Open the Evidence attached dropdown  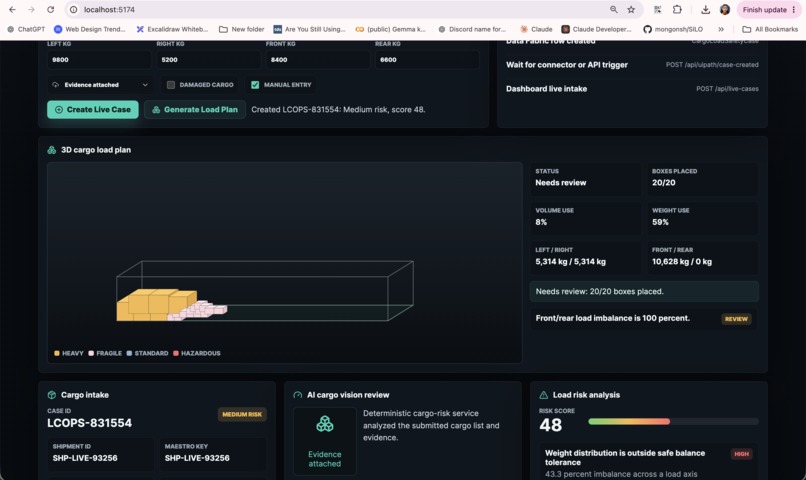click(x=100, y=85)
